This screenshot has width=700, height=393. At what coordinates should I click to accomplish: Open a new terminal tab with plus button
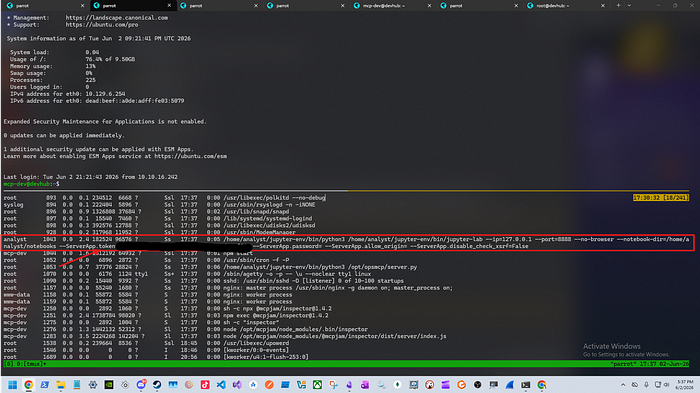(x=618, y=5)
